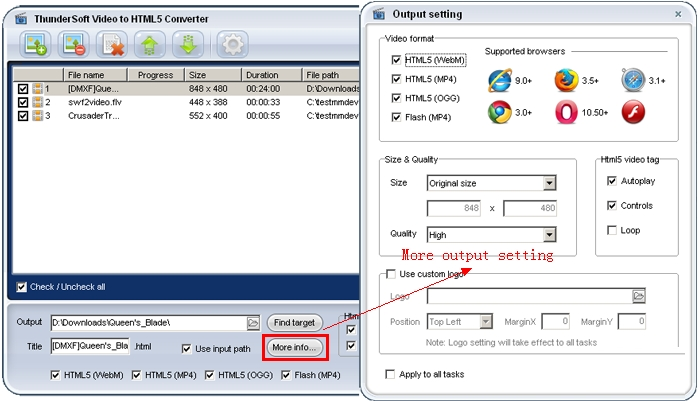Uncheck the swf2video.flv row checkbox
699x401 pixels.
click(23, 102)
